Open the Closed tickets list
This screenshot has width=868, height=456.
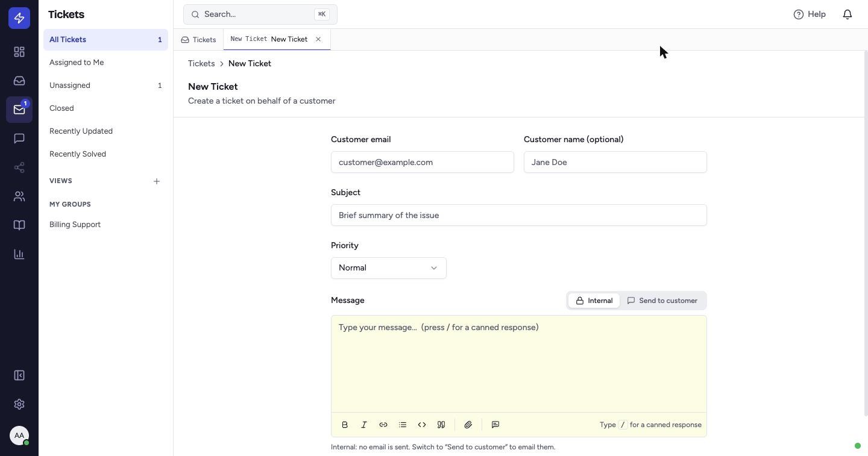(x=105, y=108)
